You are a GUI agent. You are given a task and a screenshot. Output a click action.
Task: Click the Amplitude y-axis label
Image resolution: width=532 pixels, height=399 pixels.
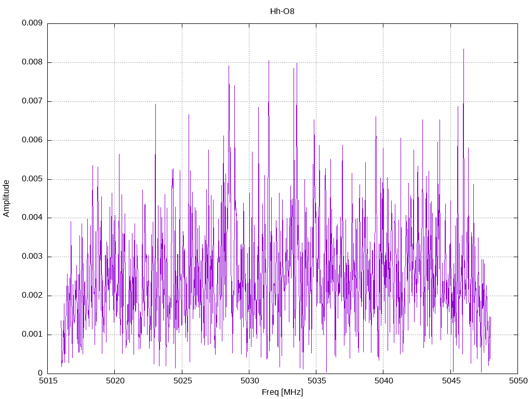(x=6, y=198)
